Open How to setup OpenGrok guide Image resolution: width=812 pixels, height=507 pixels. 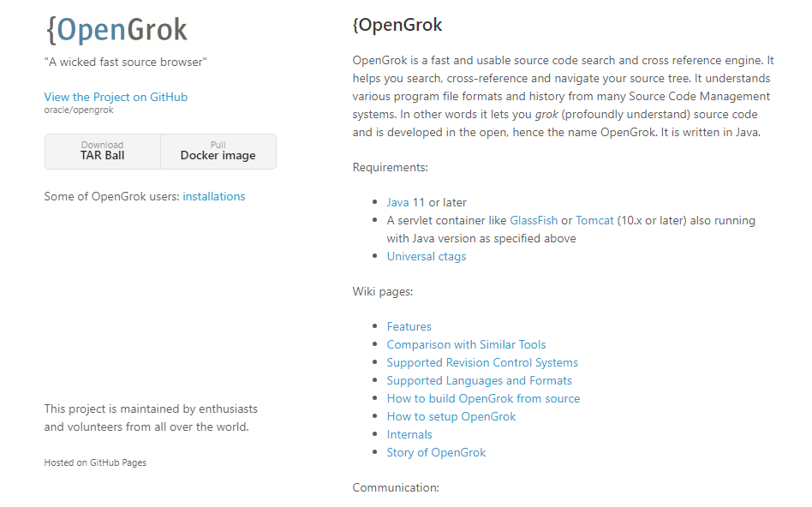point(451,416)
